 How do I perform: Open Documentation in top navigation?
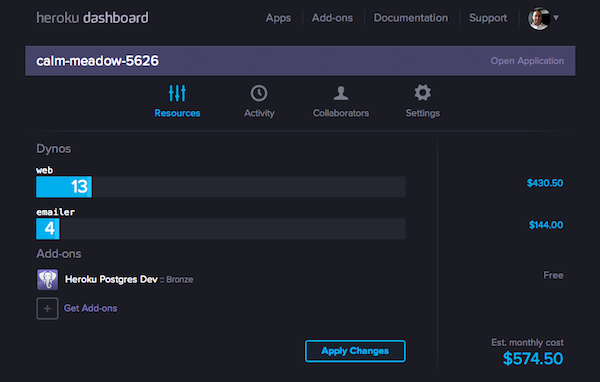click(411, 18)
